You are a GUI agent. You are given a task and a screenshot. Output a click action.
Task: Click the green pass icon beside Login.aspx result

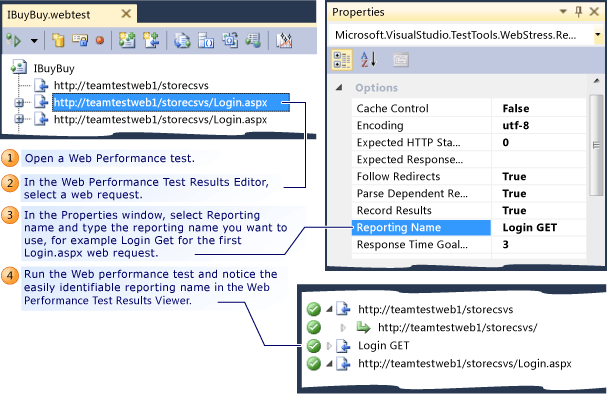(x=314, y=364)
